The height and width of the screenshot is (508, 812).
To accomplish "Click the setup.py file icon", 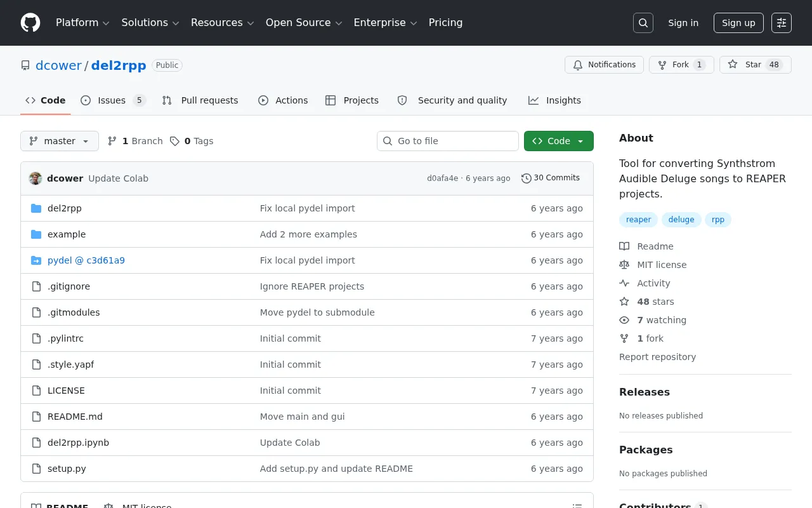I will pyautogui.click(x=36, y=469).
